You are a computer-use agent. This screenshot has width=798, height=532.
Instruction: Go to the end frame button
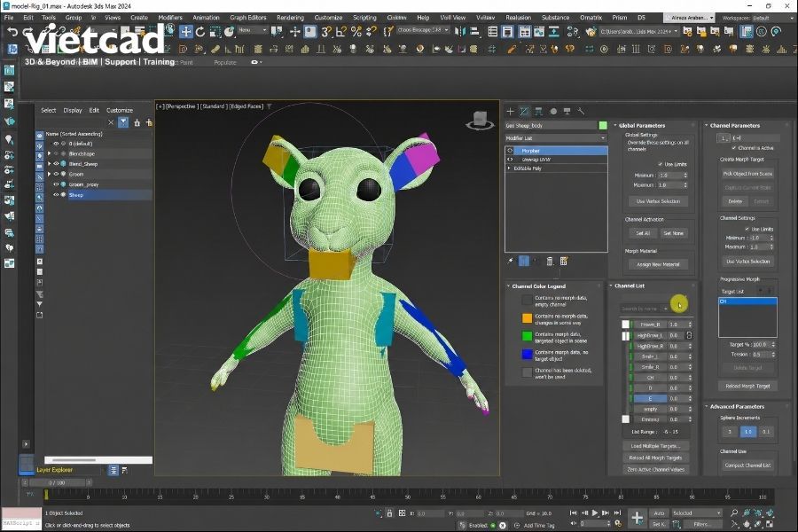pyautogui.click(x=617, y=513)
